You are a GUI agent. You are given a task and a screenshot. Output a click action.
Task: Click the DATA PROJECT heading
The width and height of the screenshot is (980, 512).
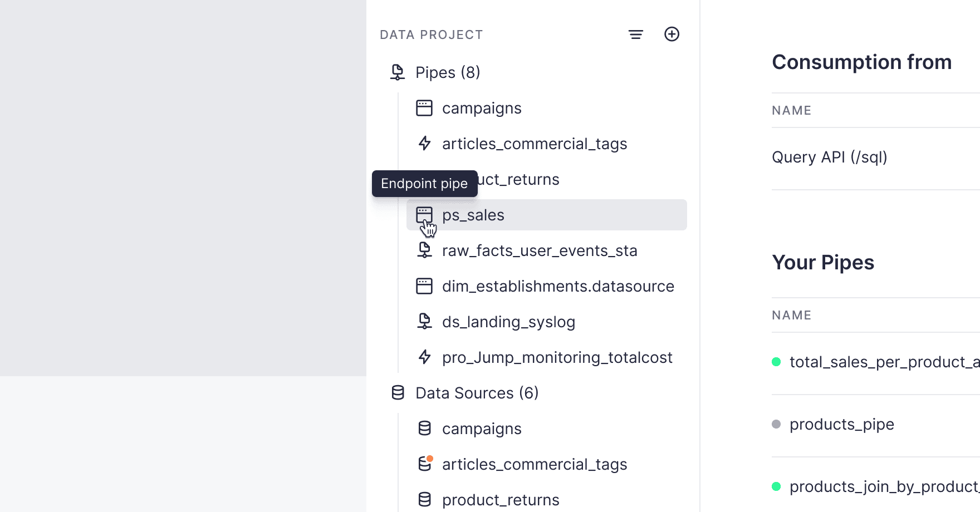(x=432, y=35)
